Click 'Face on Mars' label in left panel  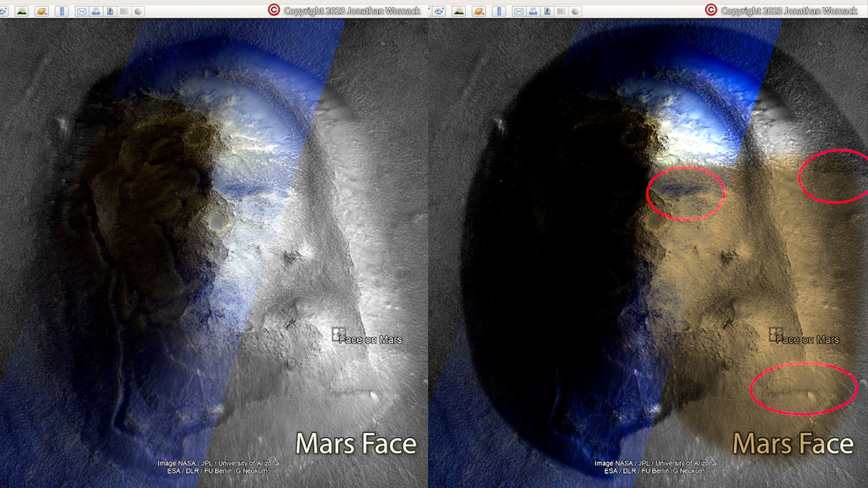click(371, 340)
